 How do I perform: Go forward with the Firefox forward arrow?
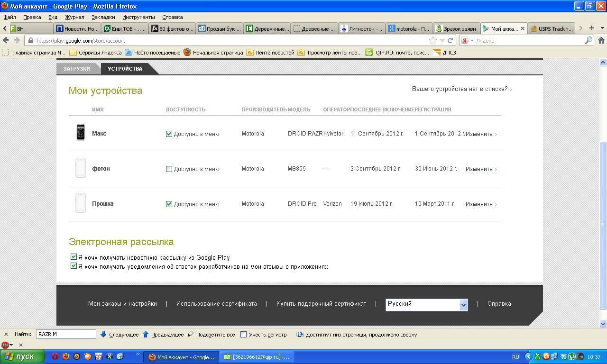tap(17, 40)
